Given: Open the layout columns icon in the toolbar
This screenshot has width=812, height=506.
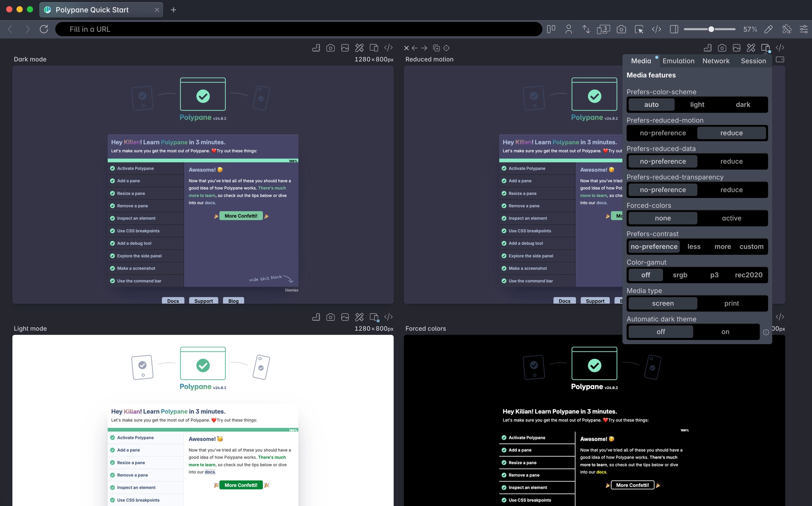Looking at the screenshot, I should 551,29.
